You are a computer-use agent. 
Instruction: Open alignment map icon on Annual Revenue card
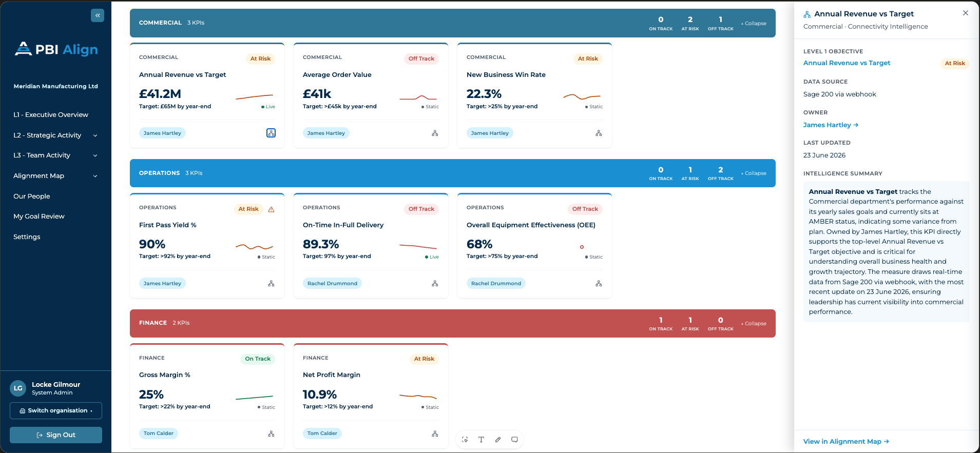click(x=271, y=133)
